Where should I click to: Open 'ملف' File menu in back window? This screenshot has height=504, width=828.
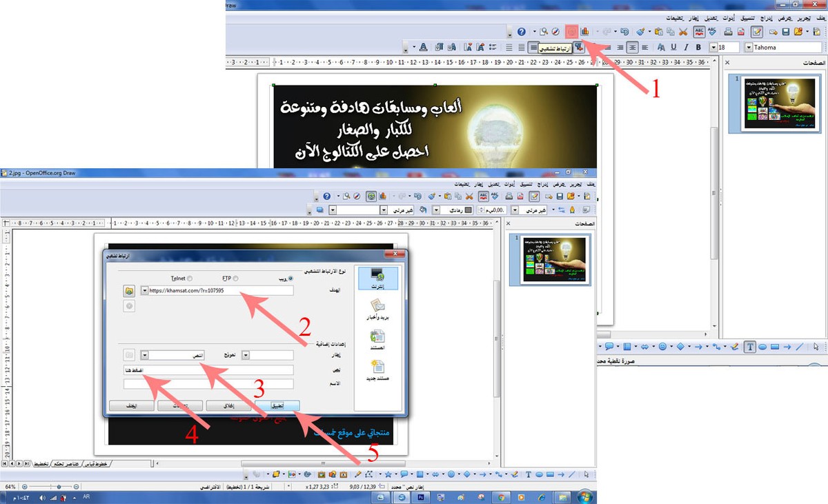click(x=822, y=17)
